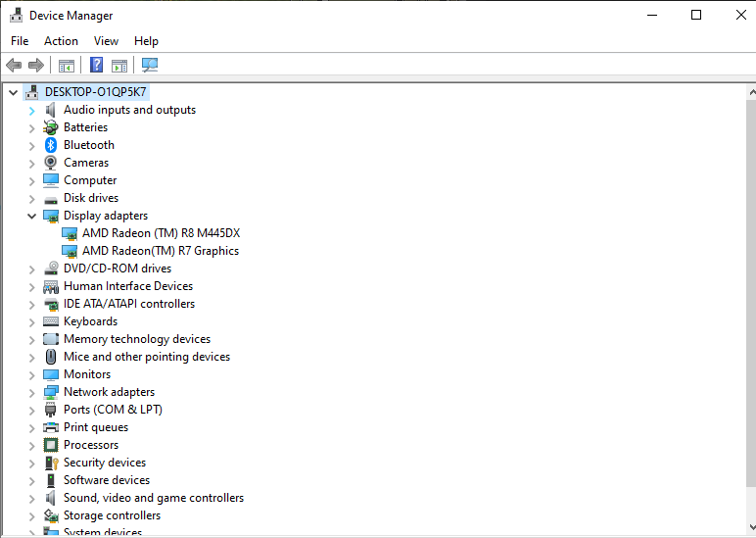Click the Print queues printer icon

tap(51, 427)
